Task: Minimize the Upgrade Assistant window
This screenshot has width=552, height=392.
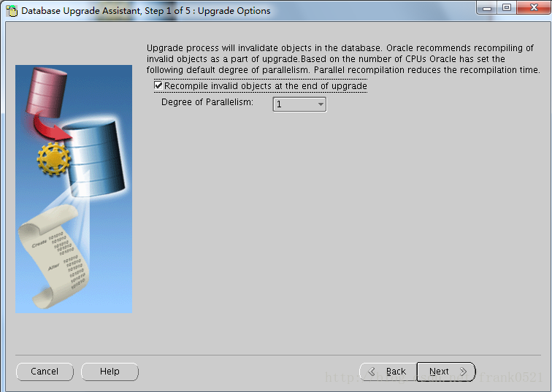Action: [487, 8]
